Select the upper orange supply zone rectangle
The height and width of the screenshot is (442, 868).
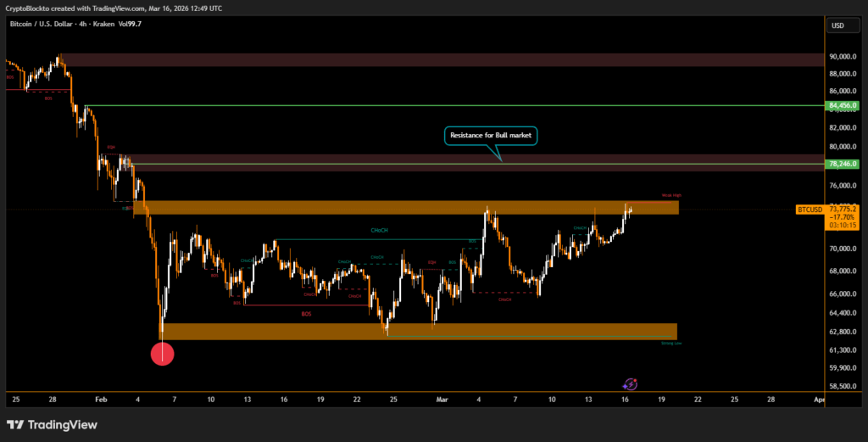pyautogui.click(x=407, y=207)
